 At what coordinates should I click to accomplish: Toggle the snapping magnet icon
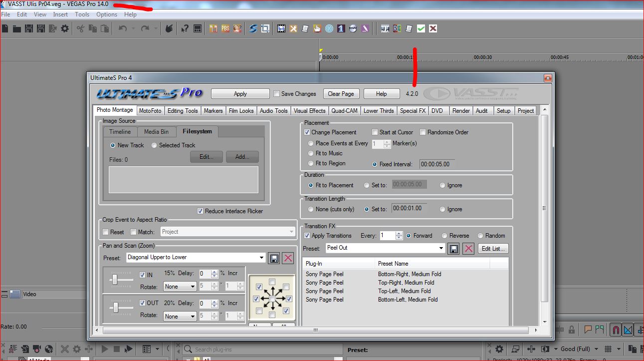point(616,330)
